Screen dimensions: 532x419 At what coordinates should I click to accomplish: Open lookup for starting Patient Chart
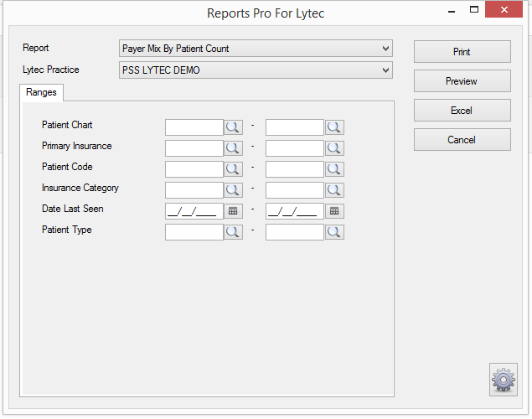point(233,127)
